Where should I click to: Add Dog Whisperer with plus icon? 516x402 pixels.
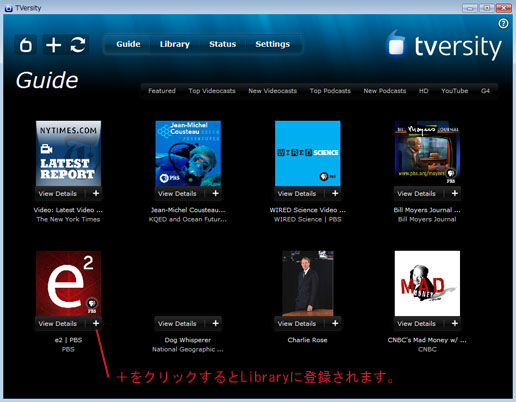click(216, 323)
